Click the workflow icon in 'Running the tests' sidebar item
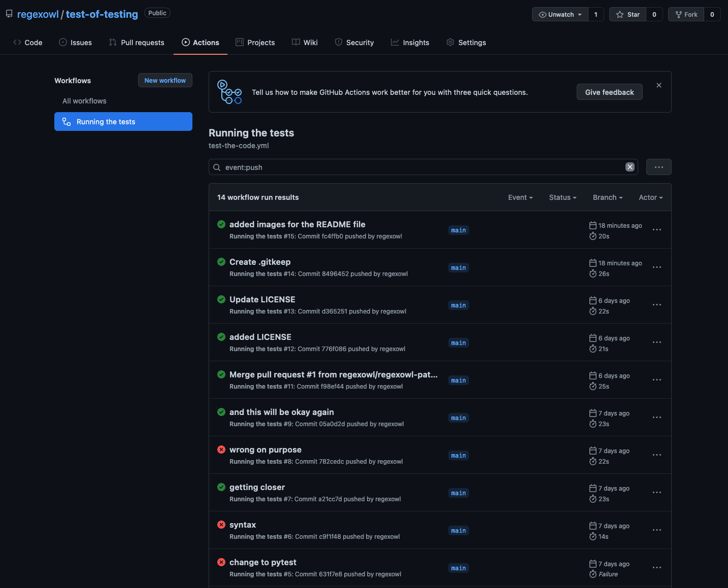 click(x=67, y=122)
